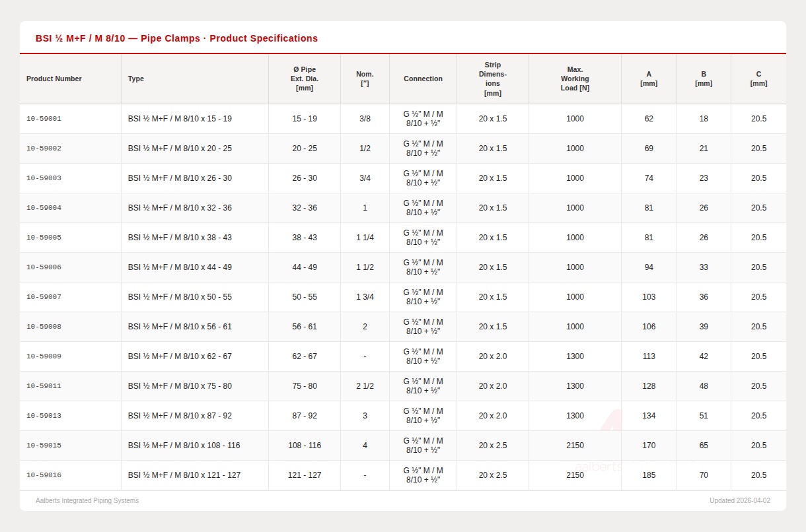Click product number 10-59004
Screen dimensions: 806x532
pyautogui.click(x=44, y=208)
